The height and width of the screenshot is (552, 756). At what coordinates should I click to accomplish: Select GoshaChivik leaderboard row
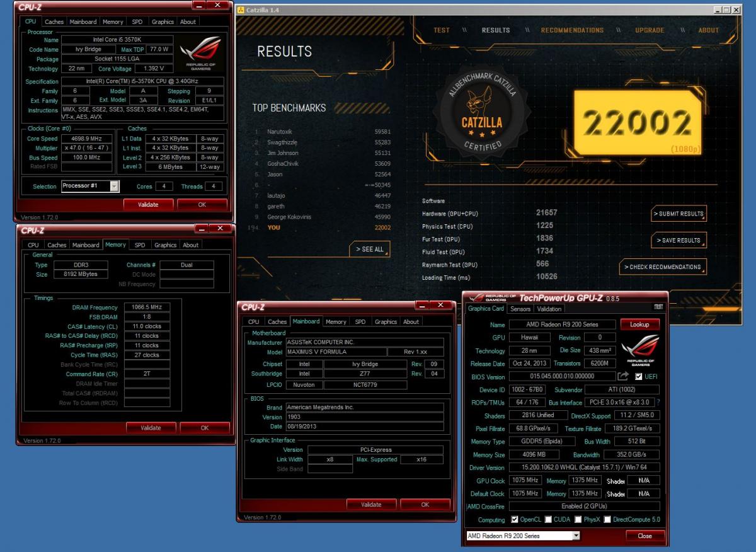(323, 163)
